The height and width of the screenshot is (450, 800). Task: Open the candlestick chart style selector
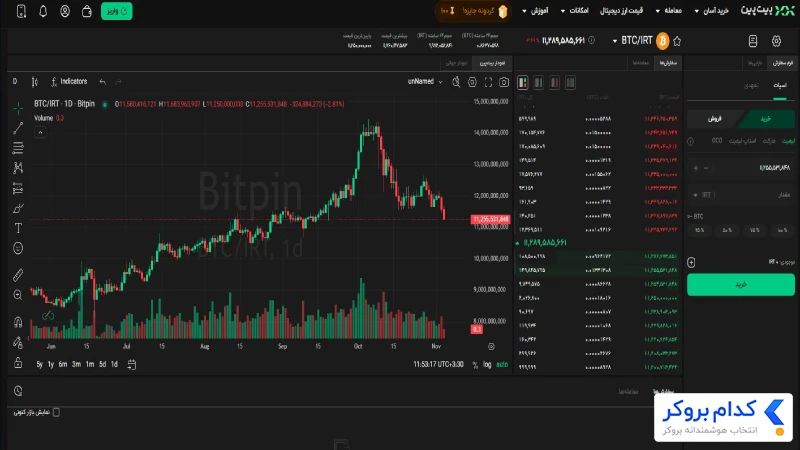click(x=35, y=82)
